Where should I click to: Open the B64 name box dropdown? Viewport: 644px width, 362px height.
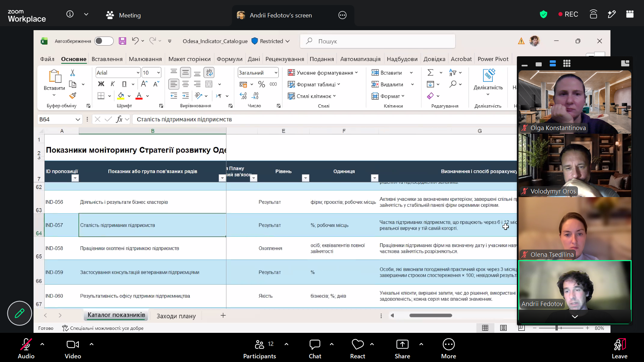click(78, 119)
